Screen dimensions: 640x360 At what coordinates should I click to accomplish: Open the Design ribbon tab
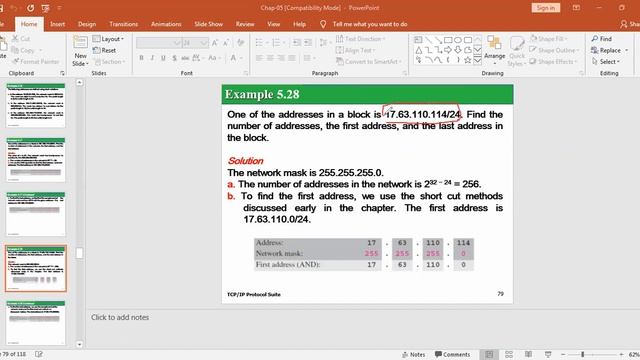pyautogui.click(x=87, y=24)
